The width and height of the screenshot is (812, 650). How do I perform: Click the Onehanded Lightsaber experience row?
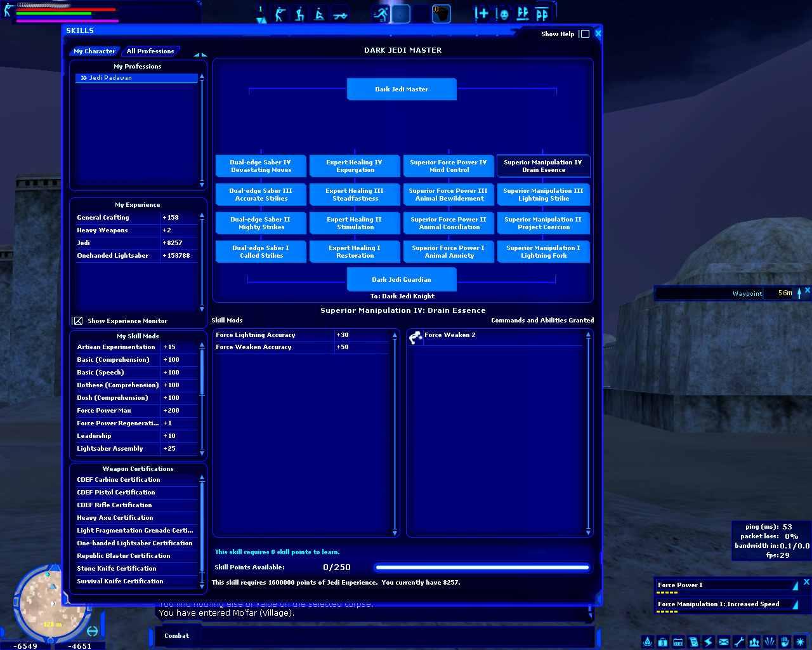(137, 256)
